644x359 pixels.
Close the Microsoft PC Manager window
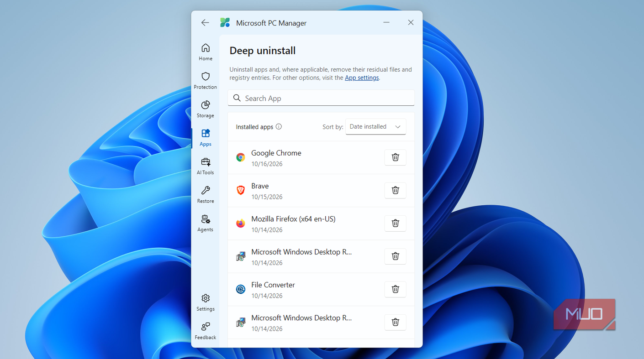pyautogui.click(x=411, y=22)
